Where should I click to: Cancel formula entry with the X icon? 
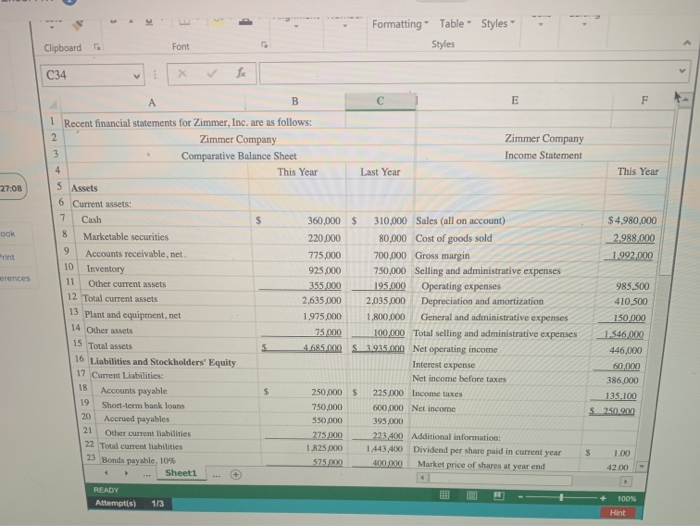[182, 73]
